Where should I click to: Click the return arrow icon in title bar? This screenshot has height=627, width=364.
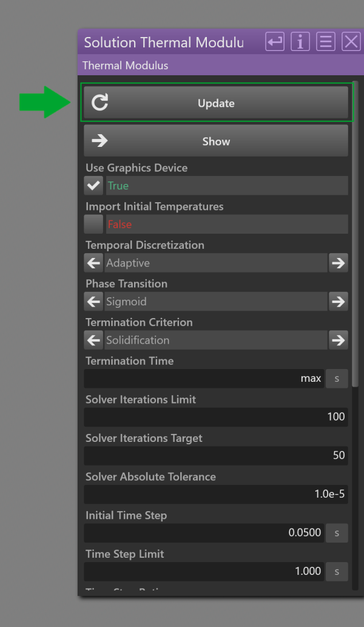pyautogui.click(x=275, y=42)
